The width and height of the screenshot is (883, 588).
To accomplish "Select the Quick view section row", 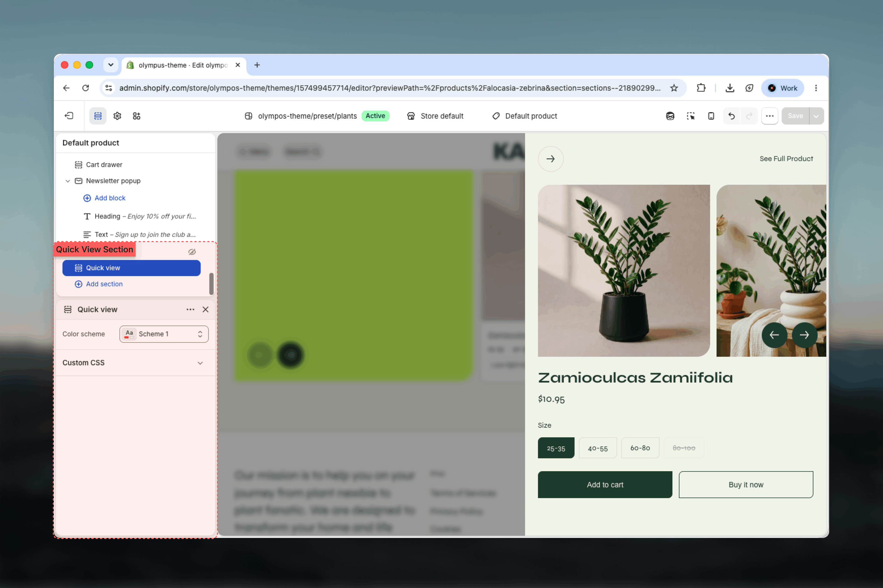I will pos(131,268).
